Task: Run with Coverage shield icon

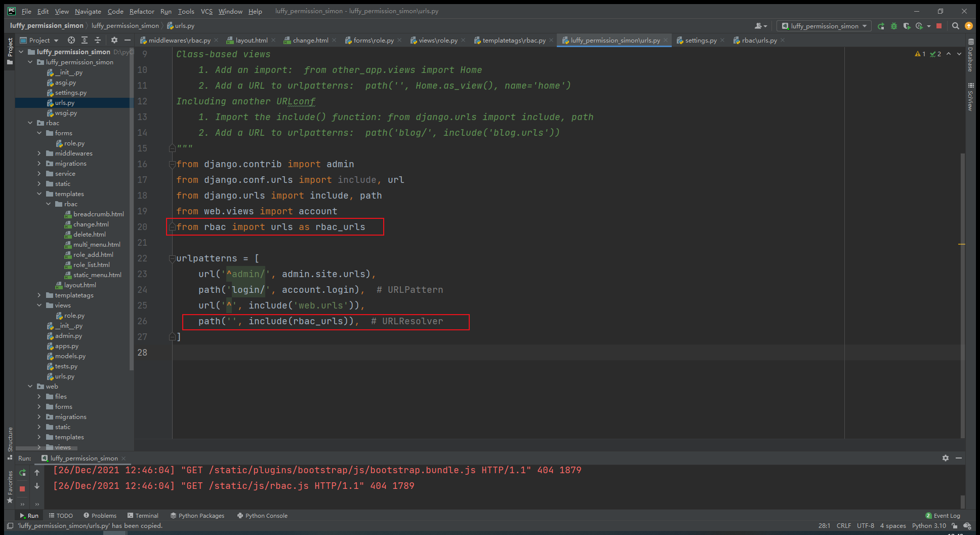Action: tap(907, 26)
